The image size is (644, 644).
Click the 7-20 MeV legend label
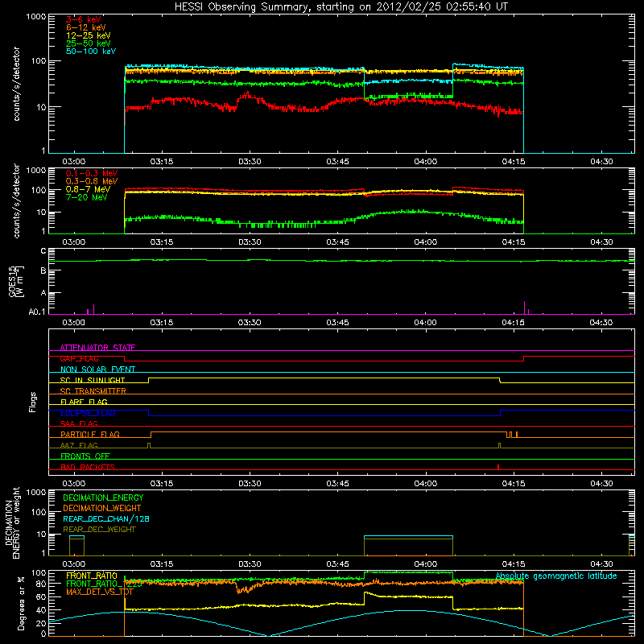pyautogui.click(x=87, y=197)
